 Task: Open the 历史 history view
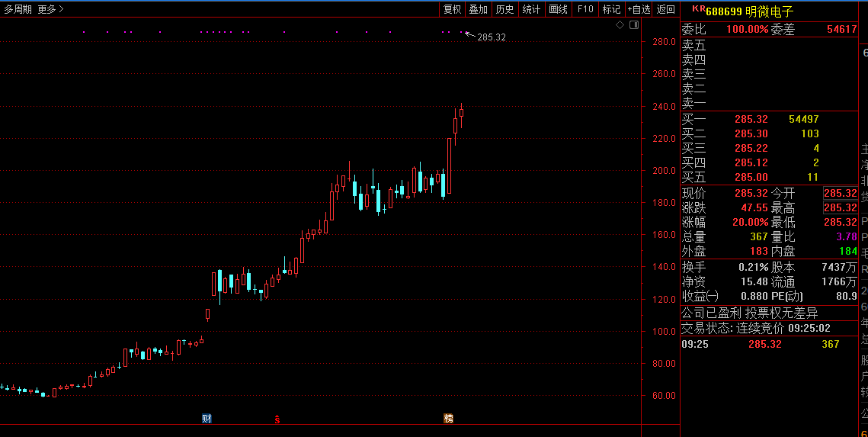pos(504,9)
